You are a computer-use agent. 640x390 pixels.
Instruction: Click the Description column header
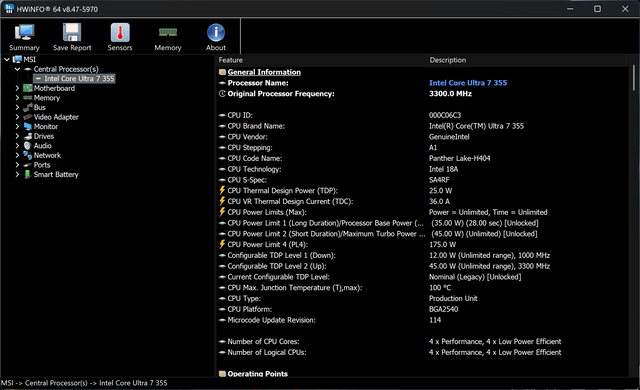(x=527, y=60)
